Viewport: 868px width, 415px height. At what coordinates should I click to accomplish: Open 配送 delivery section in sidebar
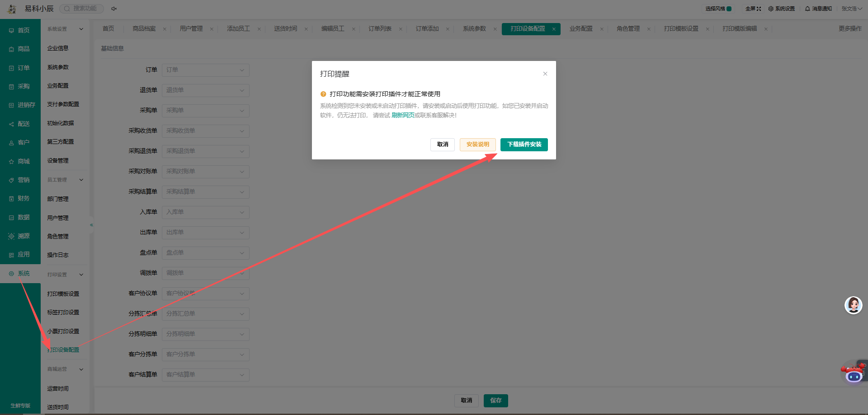point(19,124)
